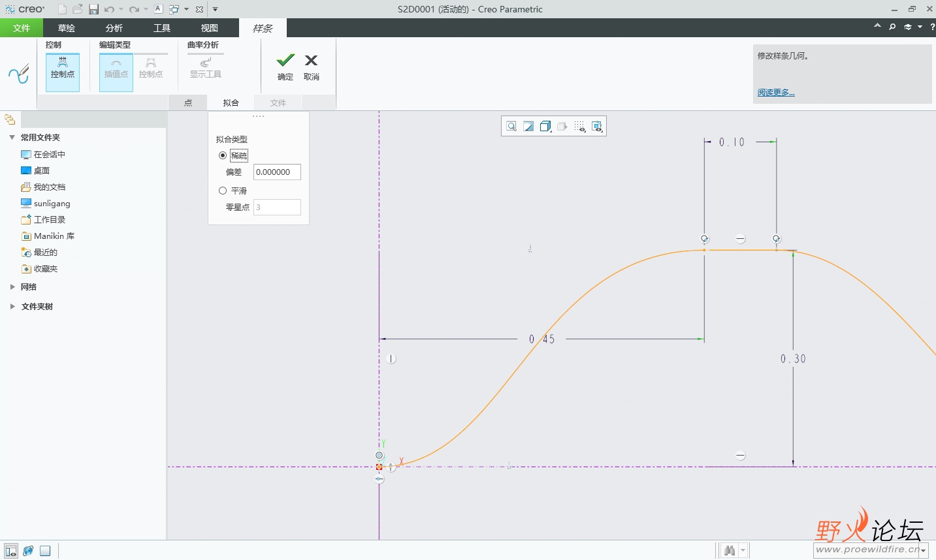Toggle navigator panel display in status bar
Image resolution: width=936 pixels, height=560 pixels.
(x=10, y=551)
